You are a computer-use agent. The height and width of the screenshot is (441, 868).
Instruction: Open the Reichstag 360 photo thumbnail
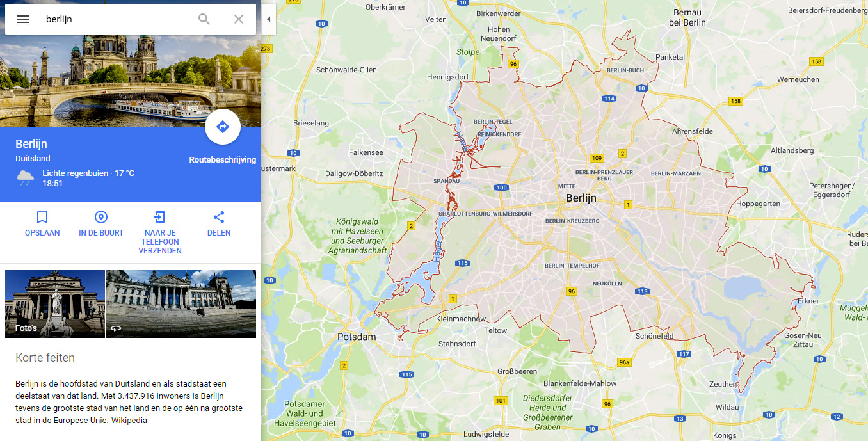tap(181, 304)
